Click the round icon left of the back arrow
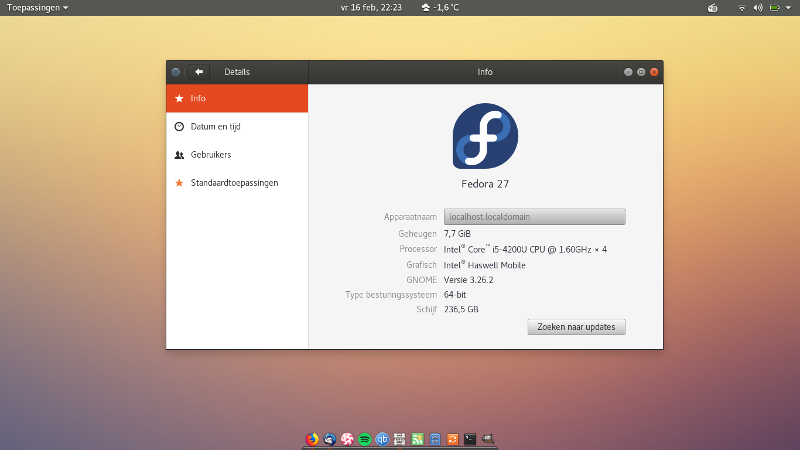This screenshot has width=800, height=450. point(176,72)
